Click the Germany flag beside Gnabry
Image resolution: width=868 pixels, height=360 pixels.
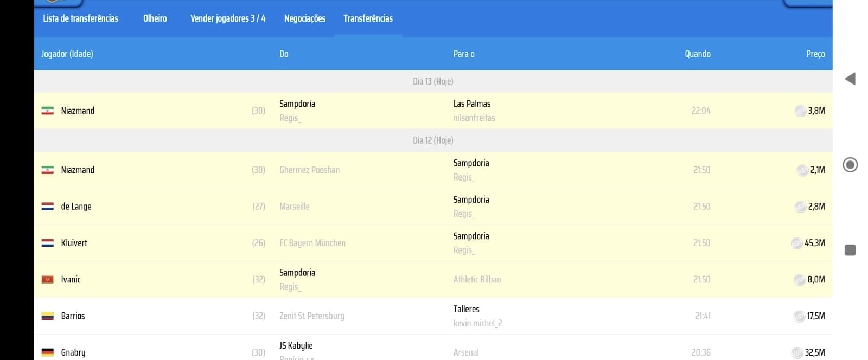(x=48, y=352)
